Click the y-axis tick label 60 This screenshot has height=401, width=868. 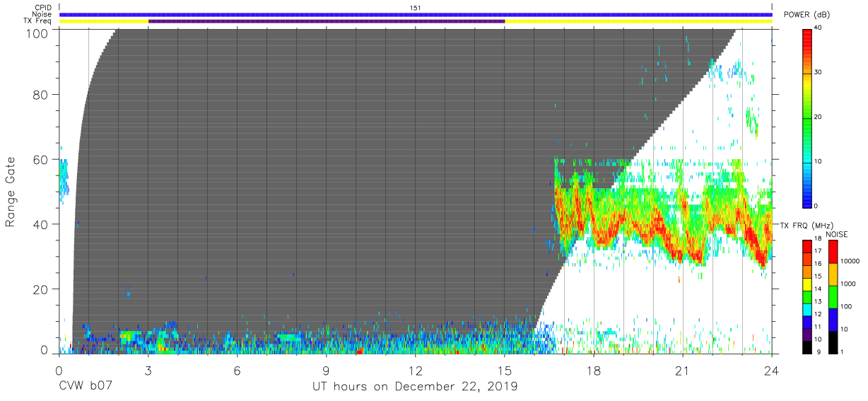coord(41,159)
